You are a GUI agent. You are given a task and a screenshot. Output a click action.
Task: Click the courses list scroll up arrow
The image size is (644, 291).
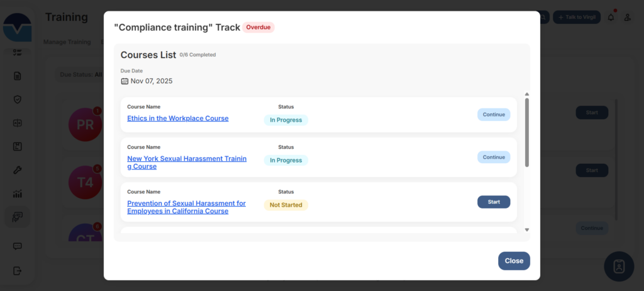pyautogui.click(x=527, y=94)
